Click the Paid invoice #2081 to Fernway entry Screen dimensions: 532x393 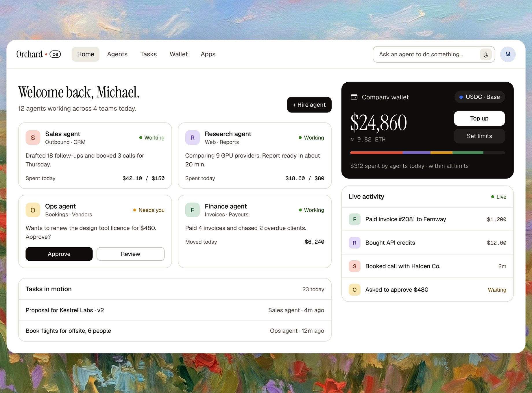pyautogui.click(x=427, y=219)
